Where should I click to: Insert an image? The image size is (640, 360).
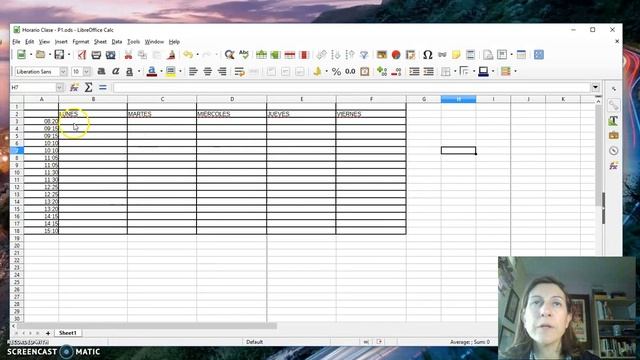382,55
